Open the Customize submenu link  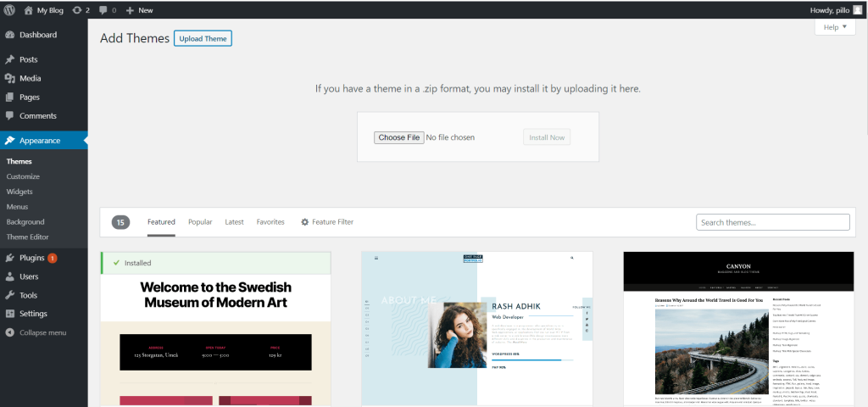tap(23, 176)
